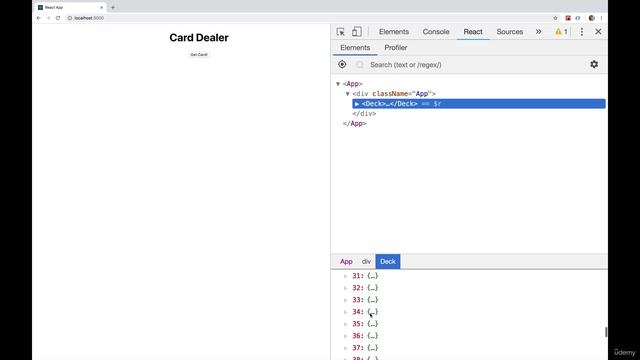
Task: Open the Chrome profile avatar
Action: click(x=591, y=18)
